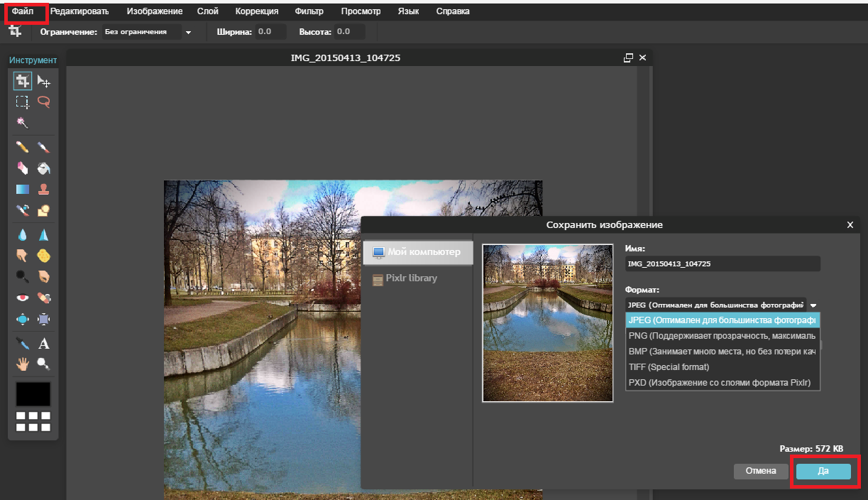
Task: Click the Формат dropdown arrow
Action: click(x=813, y=305)
